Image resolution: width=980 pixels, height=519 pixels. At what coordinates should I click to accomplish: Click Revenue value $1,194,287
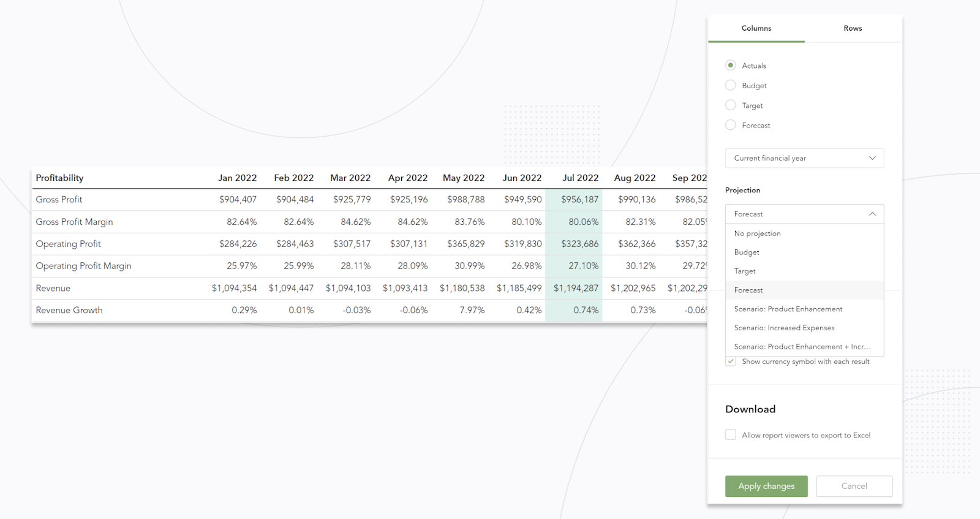576,288
